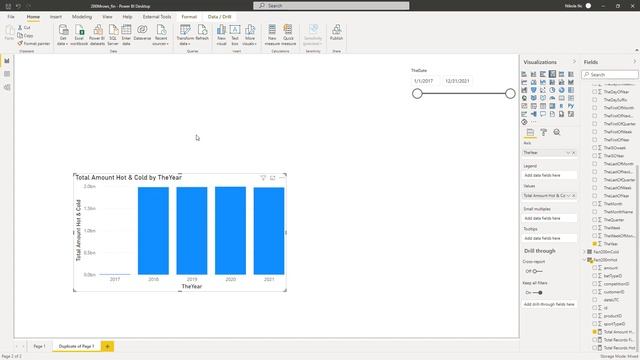This screenshot has width=640, height=360.
Task: Uncheck the Total Amount H... measure checkbox
Action: point(595,332)
